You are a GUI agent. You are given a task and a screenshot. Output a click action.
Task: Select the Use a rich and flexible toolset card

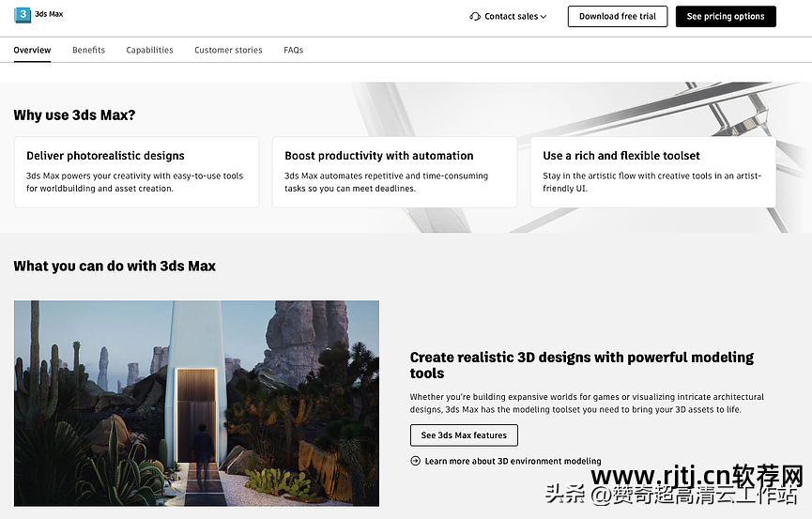652,172
